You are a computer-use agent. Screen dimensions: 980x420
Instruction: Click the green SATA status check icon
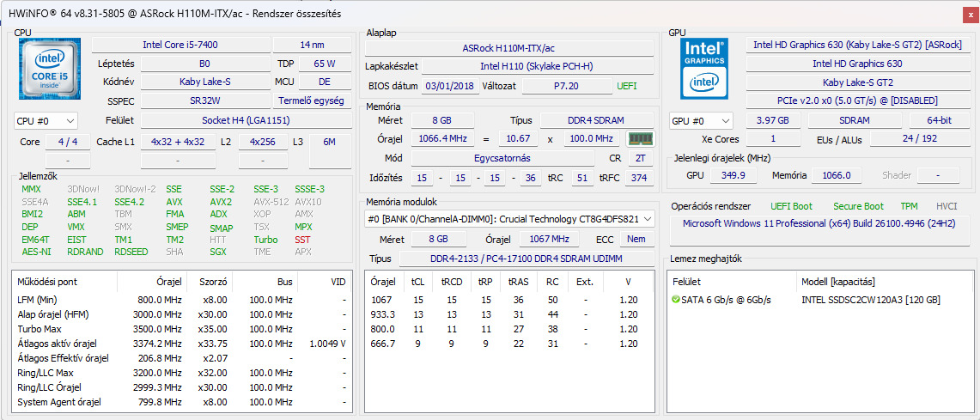pos(676,300)
